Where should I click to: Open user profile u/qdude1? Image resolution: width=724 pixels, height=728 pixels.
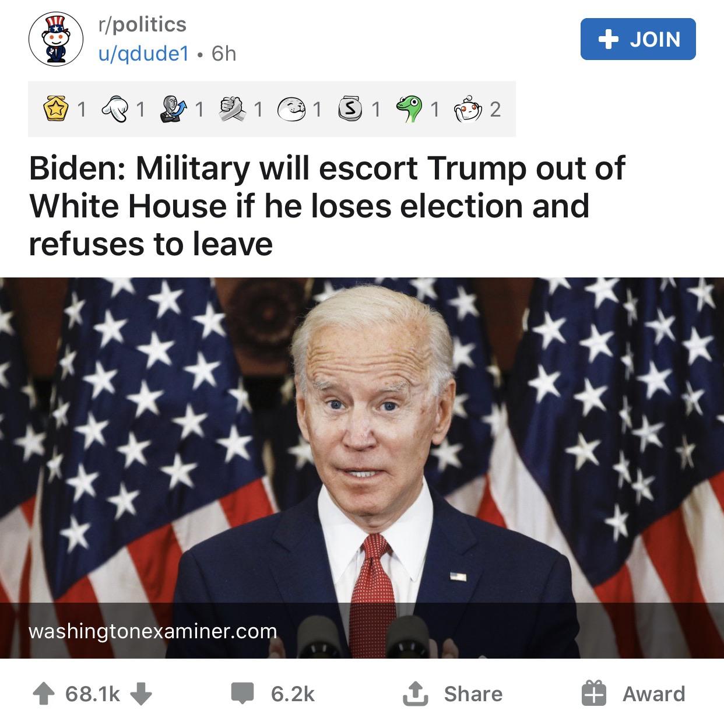(x=143, y=54)
